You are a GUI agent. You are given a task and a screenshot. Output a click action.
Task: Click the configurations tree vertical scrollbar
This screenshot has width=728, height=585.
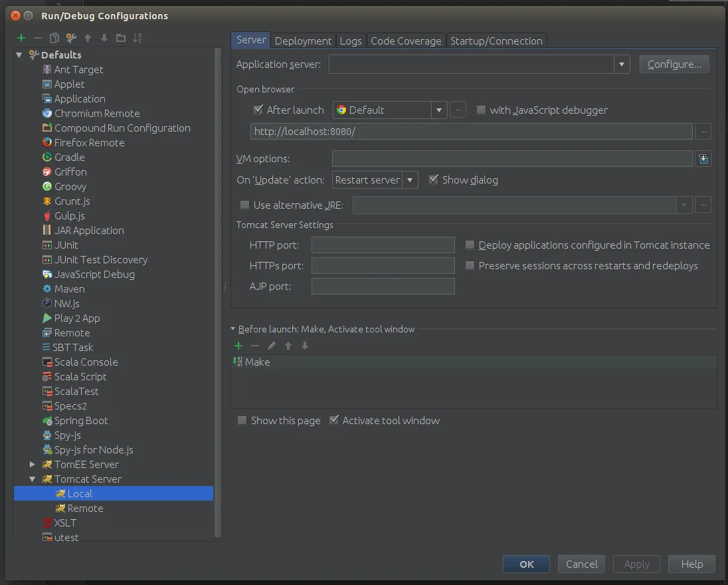[219, 292]
